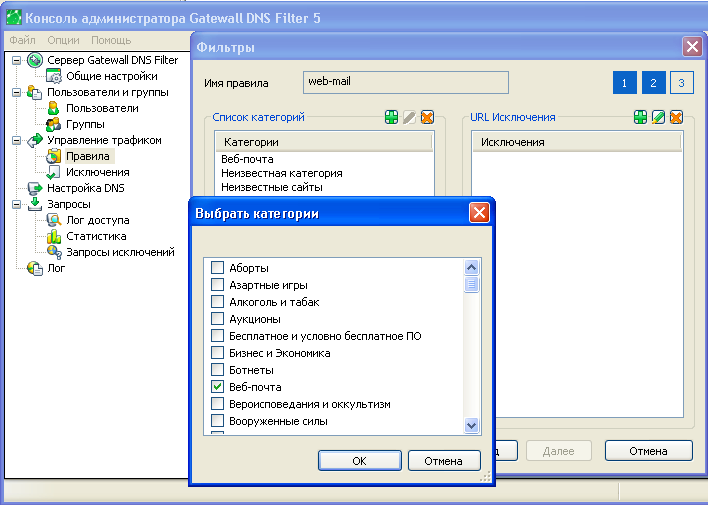This screenshot has height=505, width=708.
Task: Select Неизвестная категория row
Action: pos(324,173)
